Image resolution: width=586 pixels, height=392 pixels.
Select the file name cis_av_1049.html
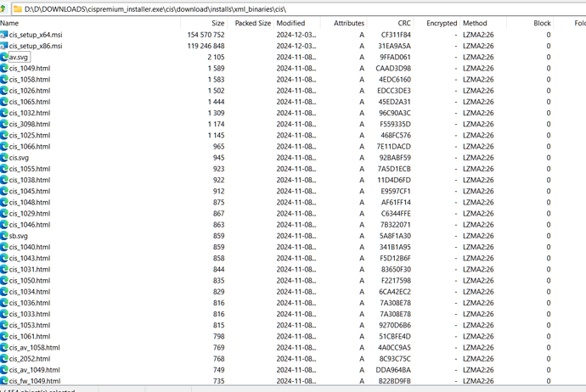[35, 370]
